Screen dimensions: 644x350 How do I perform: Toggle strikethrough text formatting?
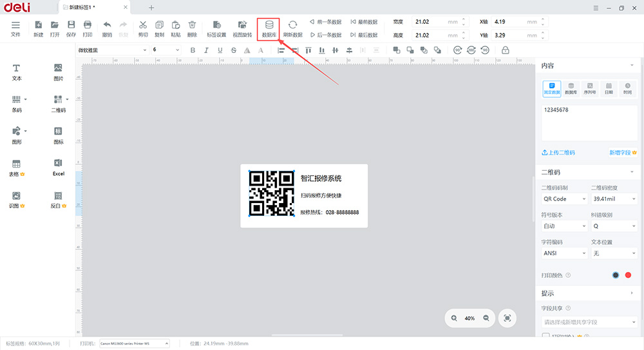click(234, 50)
